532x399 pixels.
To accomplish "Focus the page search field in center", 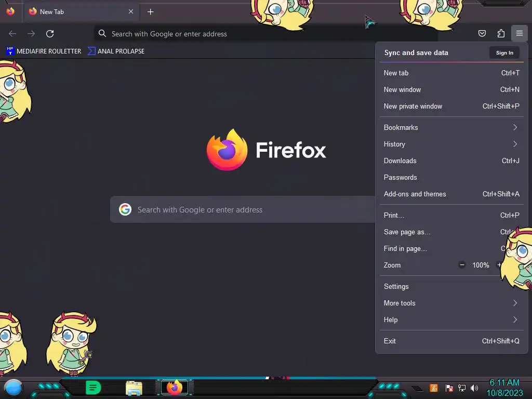I will tap(243, 209).
